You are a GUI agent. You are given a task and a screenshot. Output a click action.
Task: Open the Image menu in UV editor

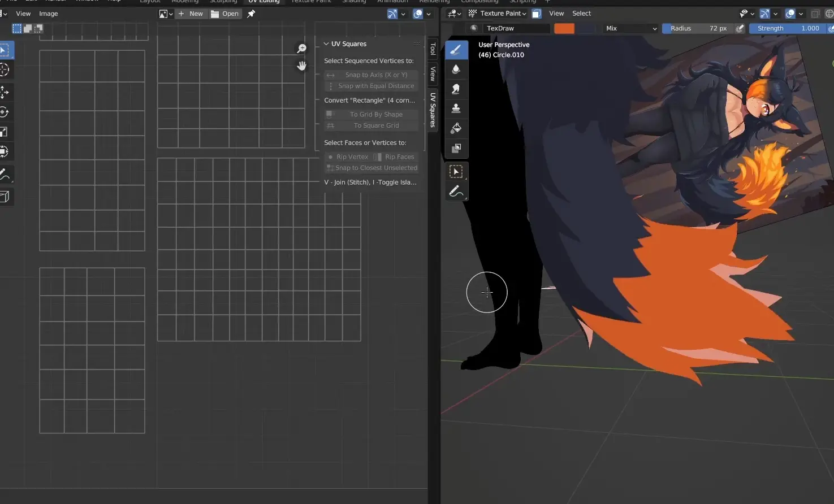(49, 14)
